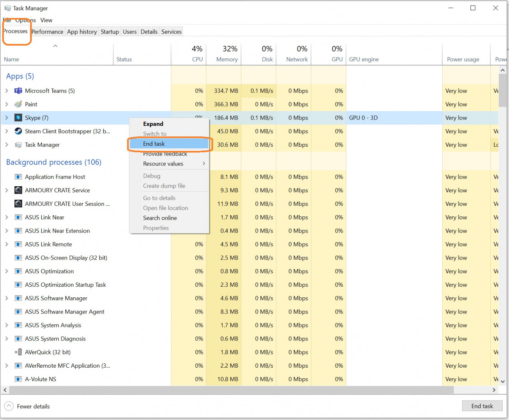Click the Application Frame Host icon
The width and height of the screenshot is (509, 420).
click(x=18, y=177)
